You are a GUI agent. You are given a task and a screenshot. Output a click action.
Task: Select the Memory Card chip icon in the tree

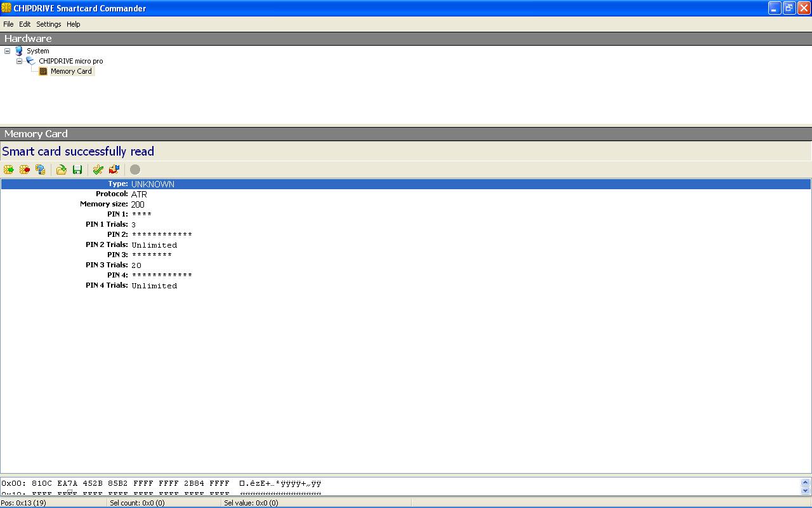click(x=43, y=71)
